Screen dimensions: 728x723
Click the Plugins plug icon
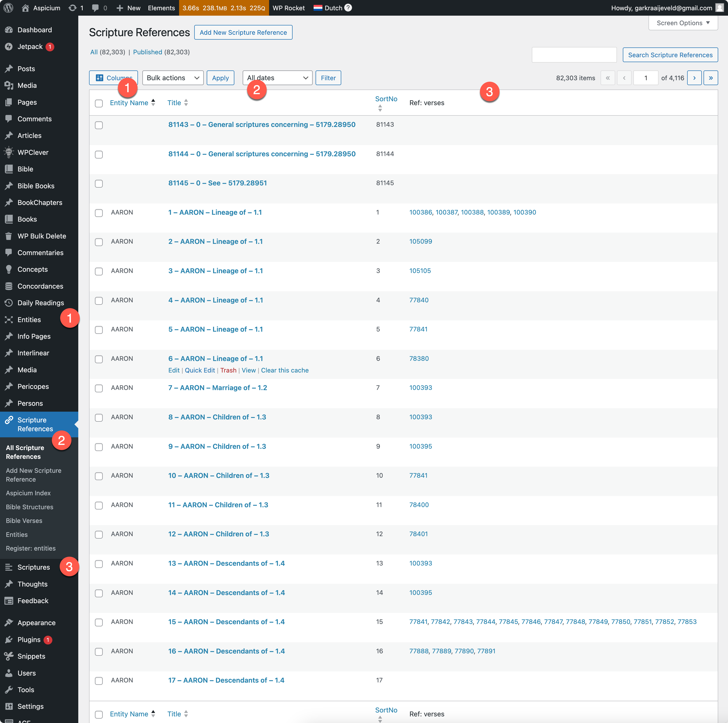click(9, 639)
